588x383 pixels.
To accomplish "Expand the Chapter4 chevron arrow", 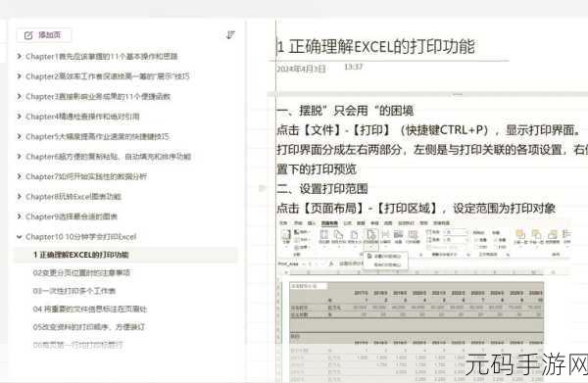I will coord(20,117).
